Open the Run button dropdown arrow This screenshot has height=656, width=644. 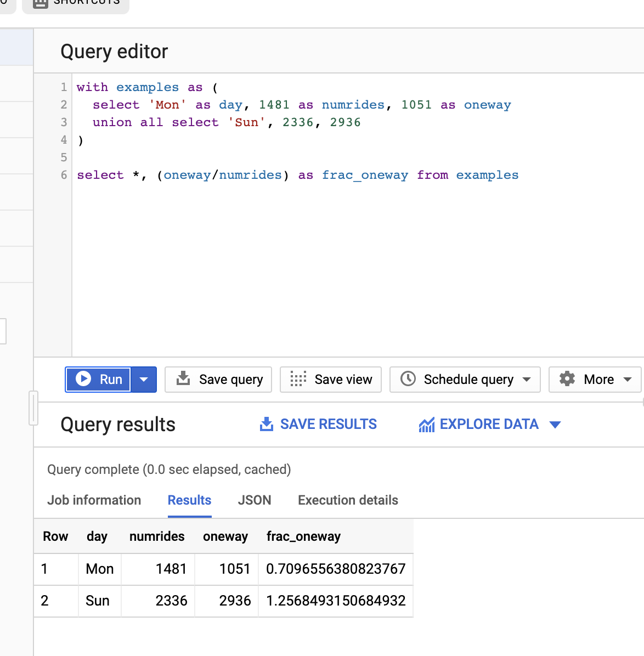point(144,379)
